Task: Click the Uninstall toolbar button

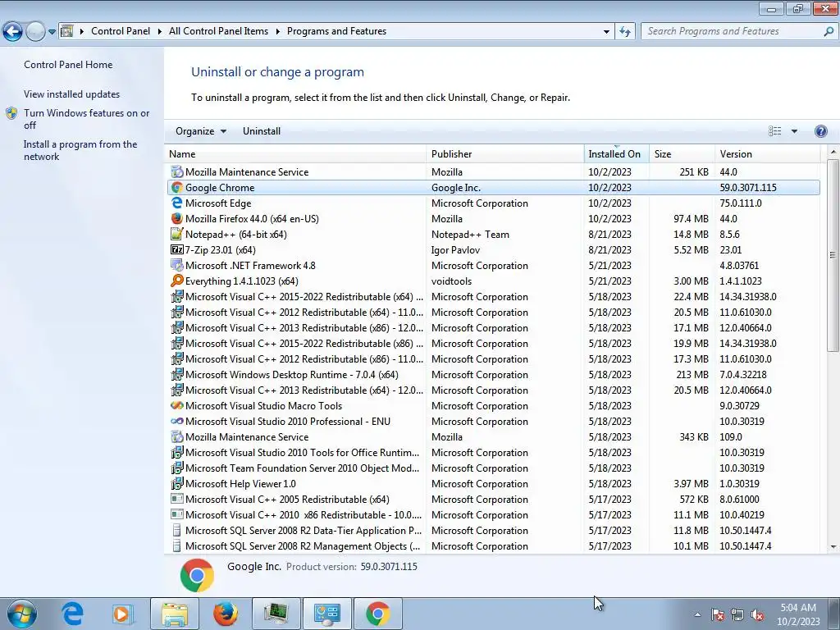Action: (262, 131)
